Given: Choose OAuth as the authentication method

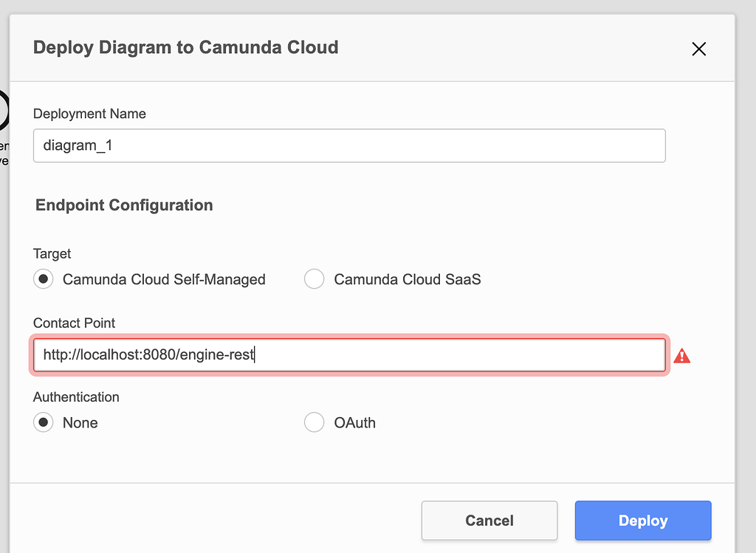Looking at the screenshot, I should point(315,422).
